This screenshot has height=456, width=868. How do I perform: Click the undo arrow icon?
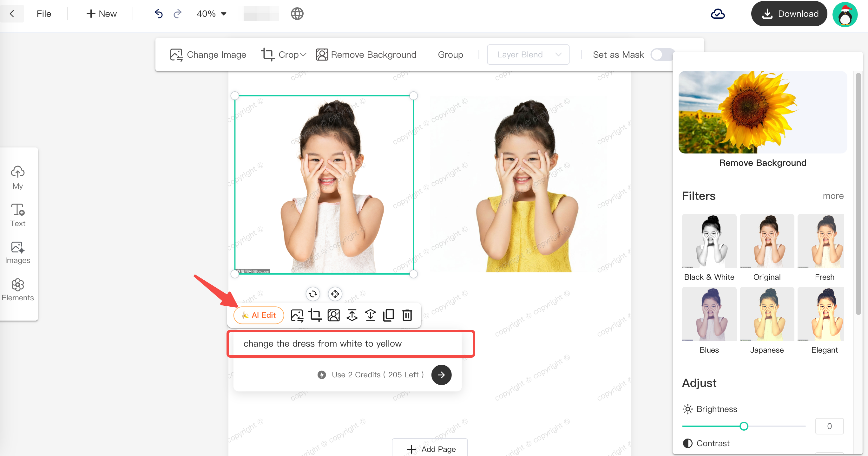(158, 14)
